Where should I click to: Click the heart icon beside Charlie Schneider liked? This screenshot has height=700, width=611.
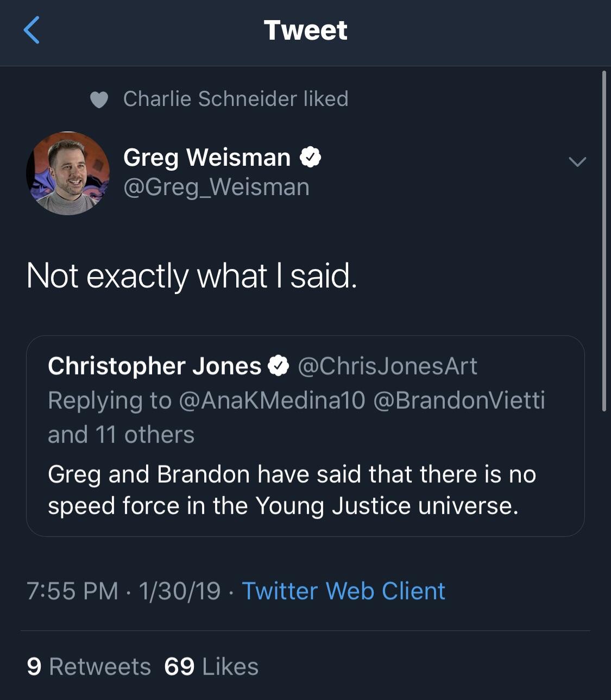pos(99,99)
